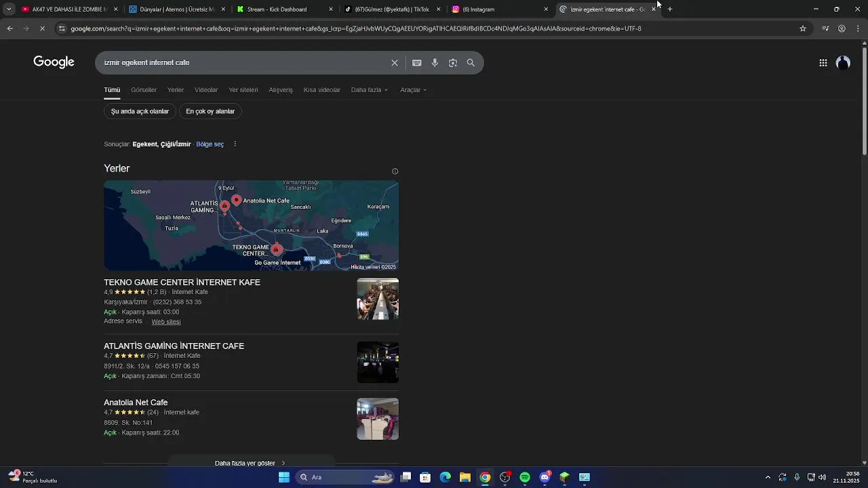The image size is (868, 488).
Task: Stop loading the page with the X button
Action: pyautogui.click(x=42, y=28)
